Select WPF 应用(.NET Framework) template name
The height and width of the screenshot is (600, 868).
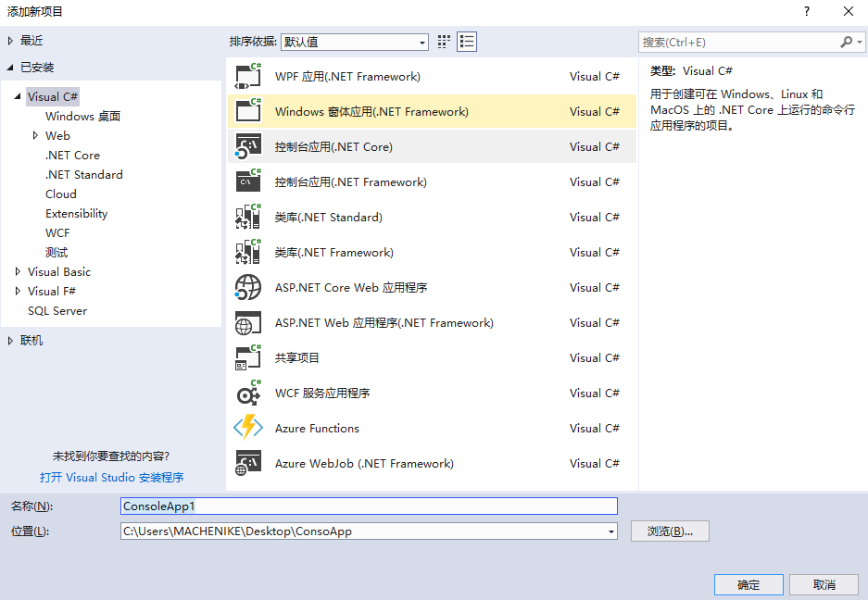coord(347,76)
